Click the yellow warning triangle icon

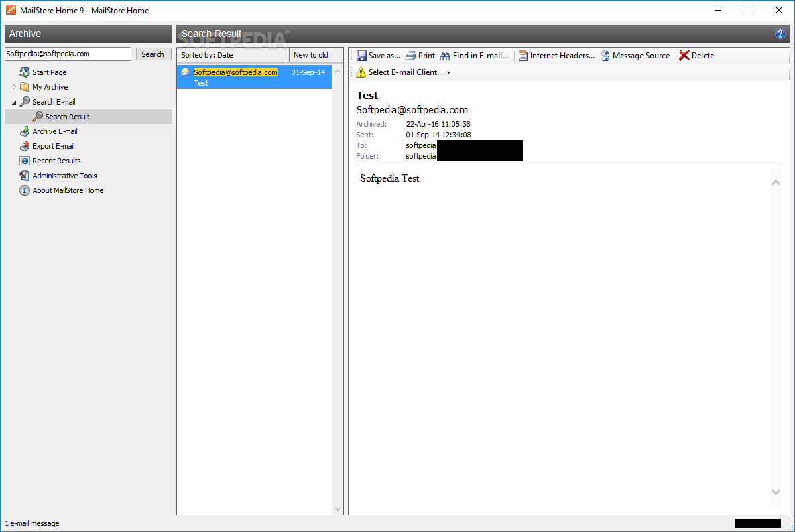click(361, 72)
